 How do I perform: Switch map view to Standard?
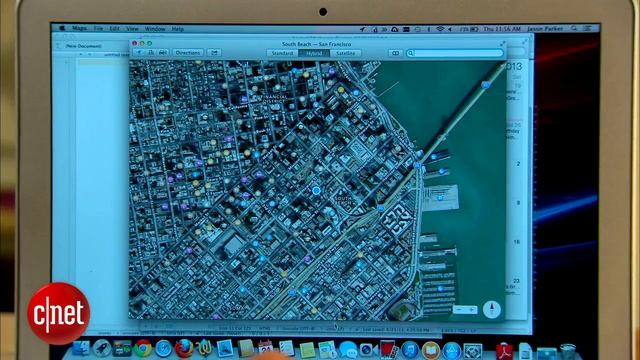pos(282,53)
